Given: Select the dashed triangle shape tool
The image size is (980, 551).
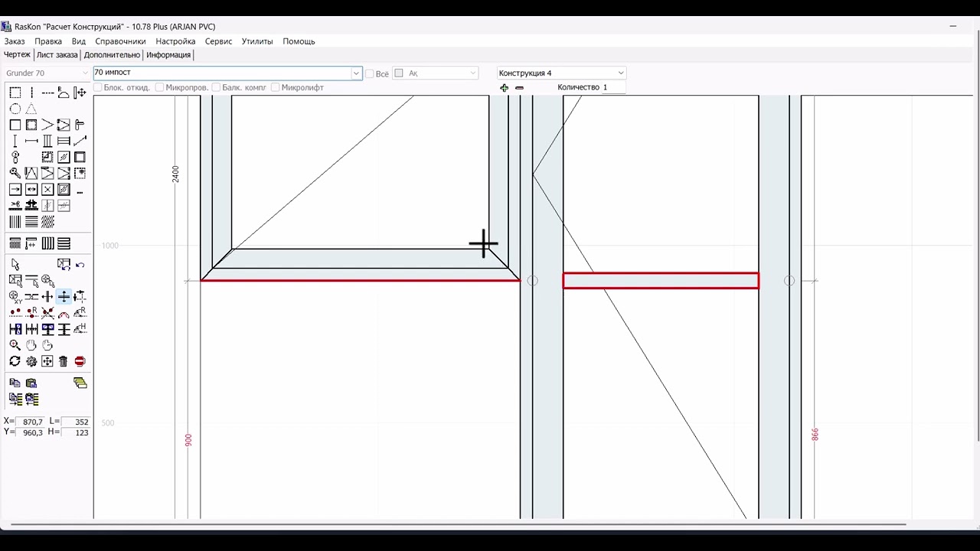Looking at the screenshot, I should 31,109.
